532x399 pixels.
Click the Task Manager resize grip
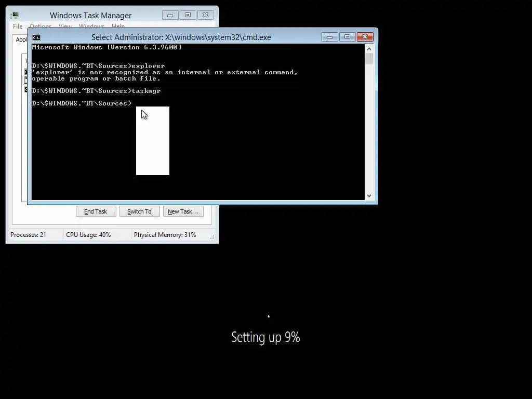click(x=212, y=237)
